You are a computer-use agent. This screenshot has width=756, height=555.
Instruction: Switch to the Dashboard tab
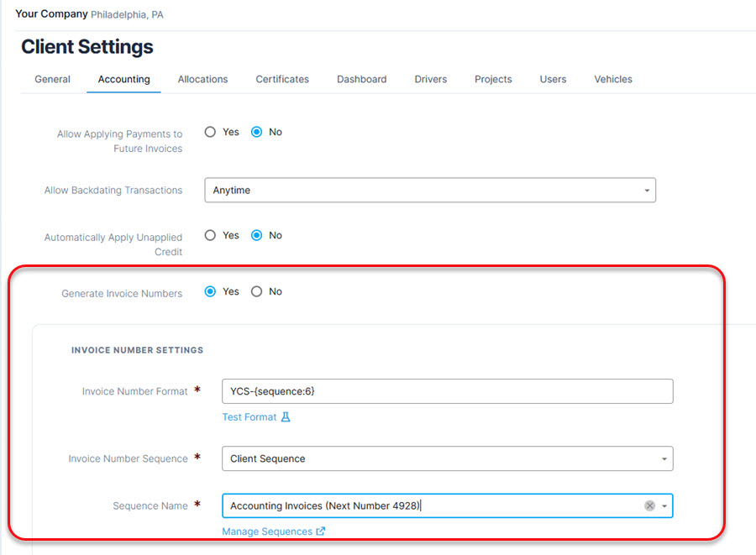pos(361,79)
